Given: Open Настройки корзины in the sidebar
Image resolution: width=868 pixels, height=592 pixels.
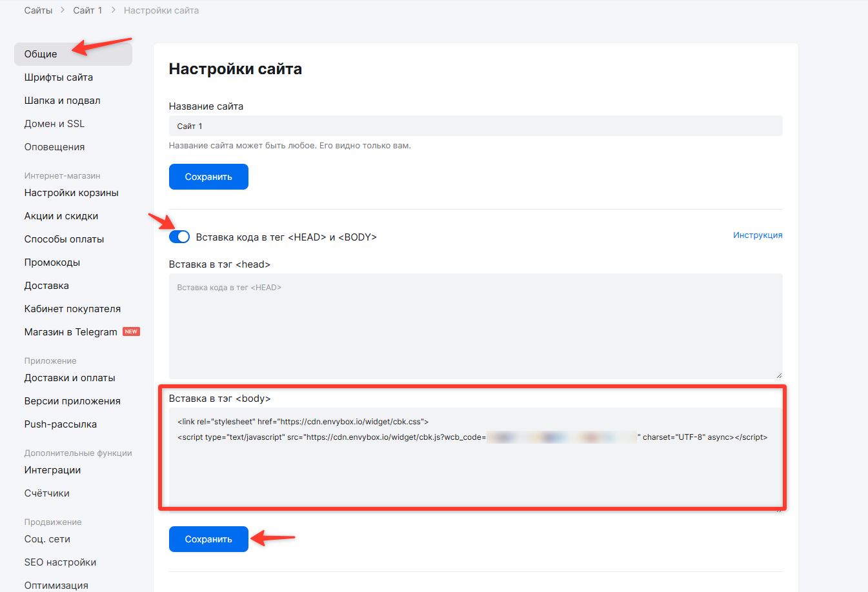Looking at the screenshot, I should [72, 193].
